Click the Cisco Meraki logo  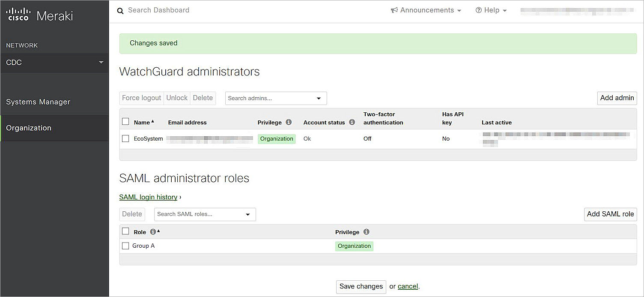click(39, 14)
